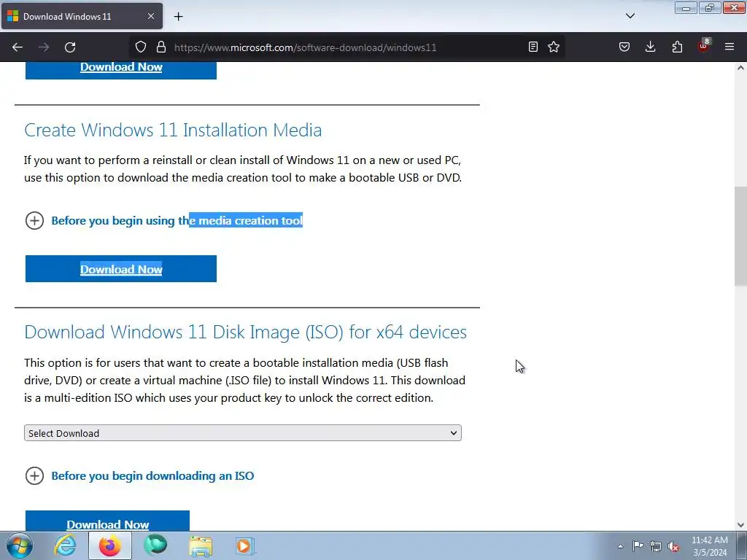Click Download Now under Create Installation Media
The width and height of the screenshot is (747, 560).
click(x=121, y=269)
